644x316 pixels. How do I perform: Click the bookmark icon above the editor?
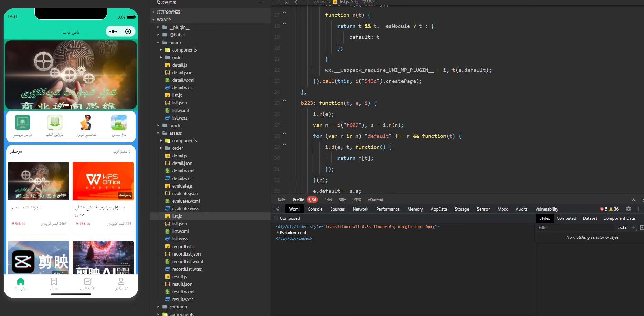[286, 2]
